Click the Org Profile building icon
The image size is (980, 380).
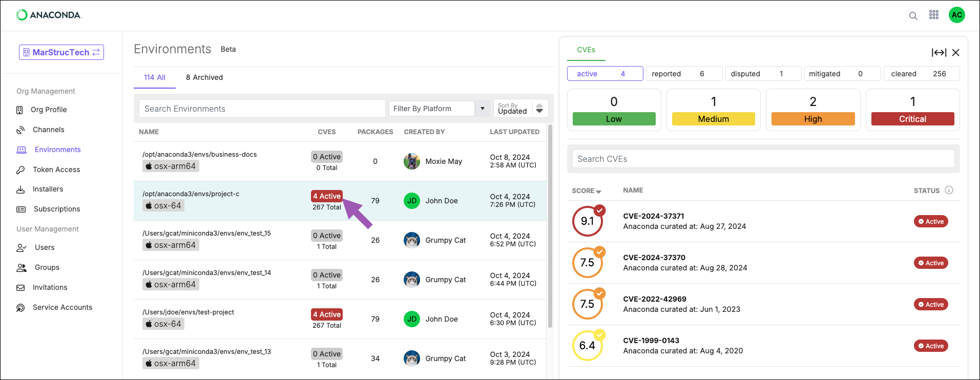pos(20,110)
